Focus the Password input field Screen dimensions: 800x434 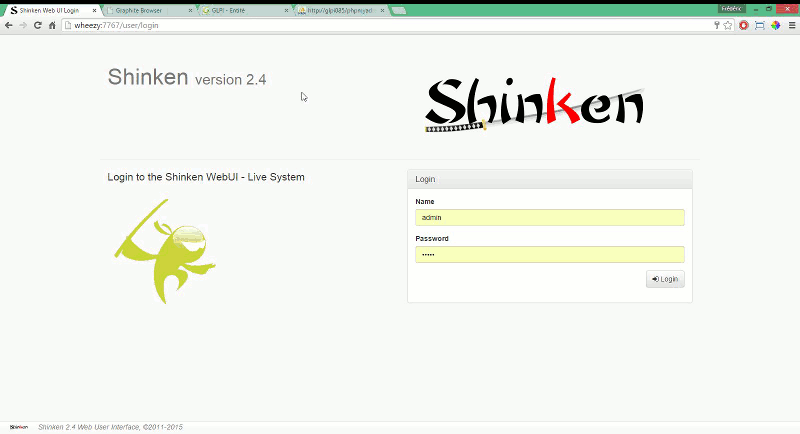click(549, 254)
